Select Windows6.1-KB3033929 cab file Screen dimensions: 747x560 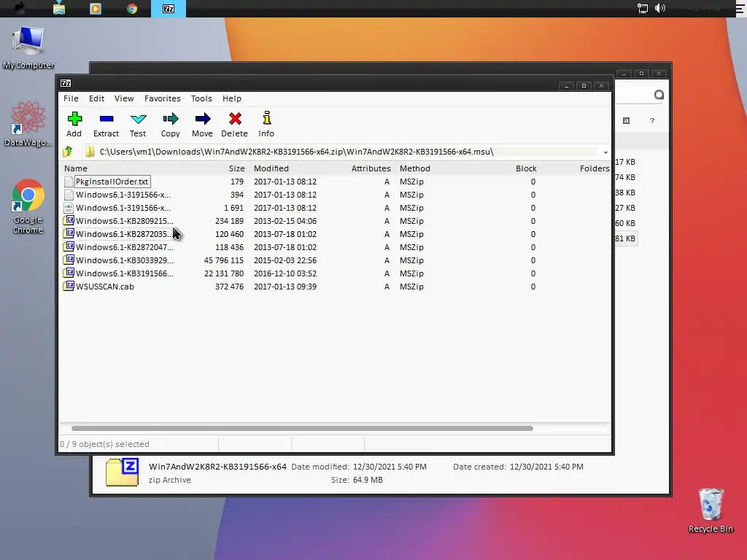[124, 260]
